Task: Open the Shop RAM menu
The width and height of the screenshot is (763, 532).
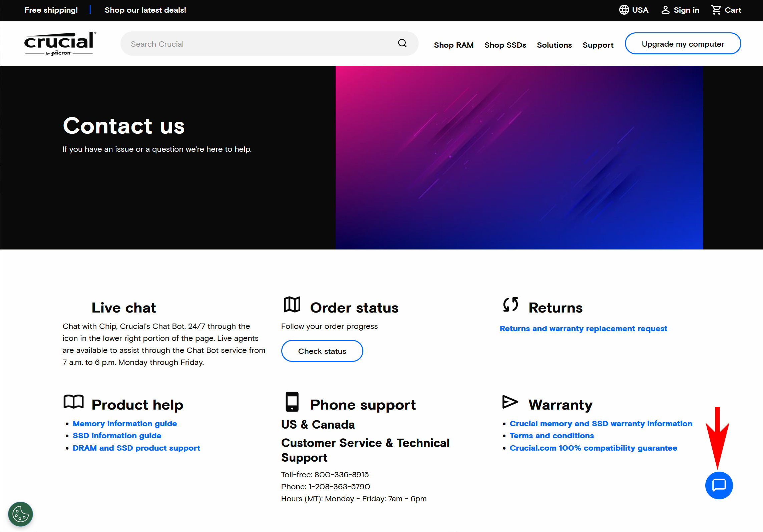Action: click(453, 45)
